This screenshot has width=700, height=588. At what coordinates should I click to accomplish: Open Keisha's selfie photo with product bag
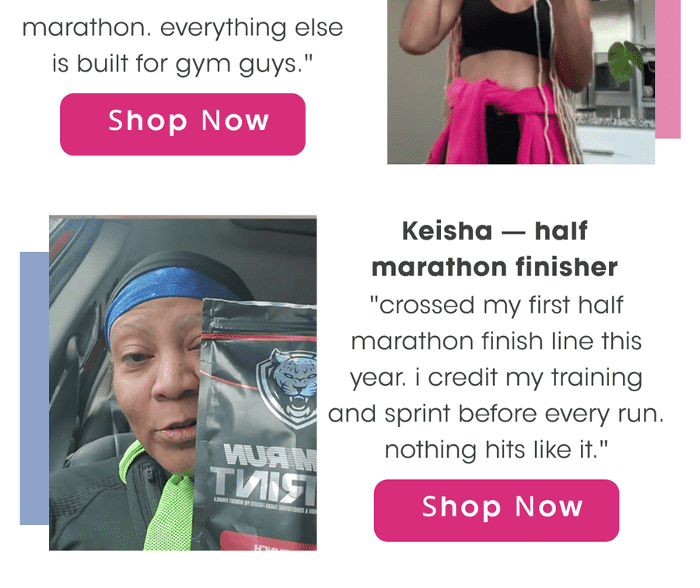183,383
